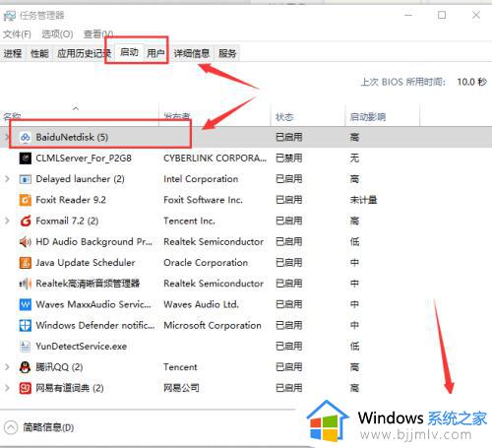492x448 pixels.
Task: Click the YunDetectService.exe file icon
Action: coord(26,347)
